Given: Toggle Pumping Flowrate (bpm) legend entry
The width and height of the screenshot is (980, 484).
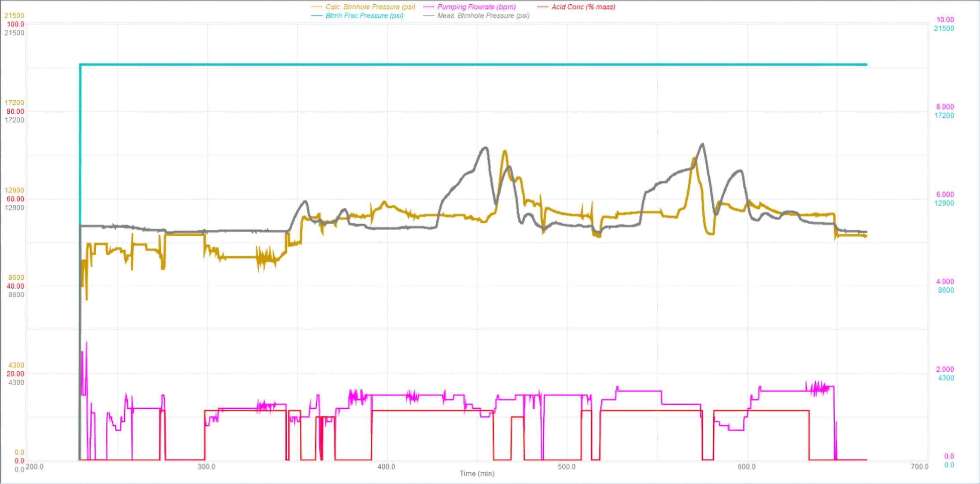Looking at the screenshot, I should click(476, 7).
